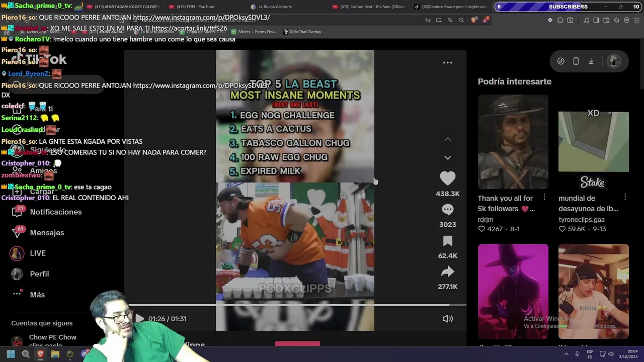Open the browser hamburger main menu
This screenshot has height=362, width=644.
point(637,20)
